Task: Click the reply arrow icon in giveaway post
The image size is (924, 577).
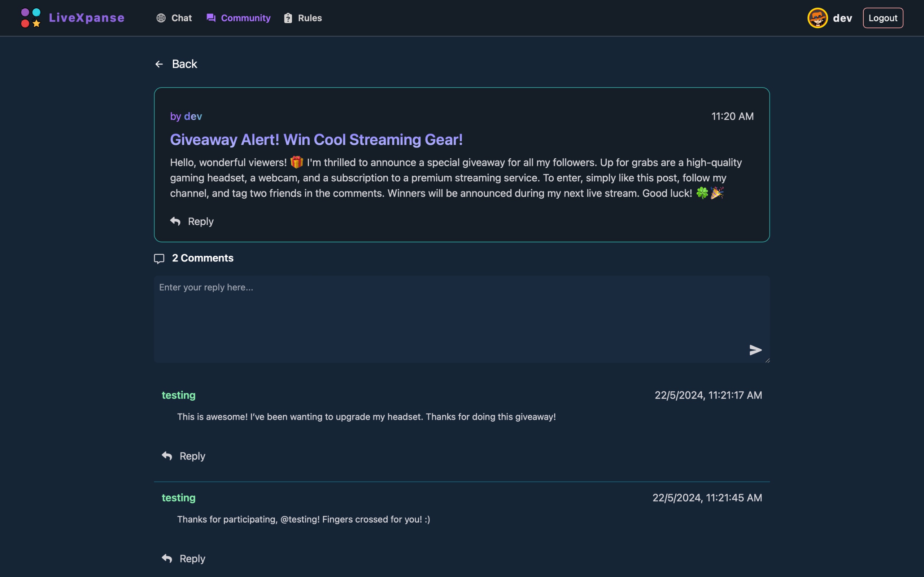Action: pyautogui.click(x=175, y=221)
